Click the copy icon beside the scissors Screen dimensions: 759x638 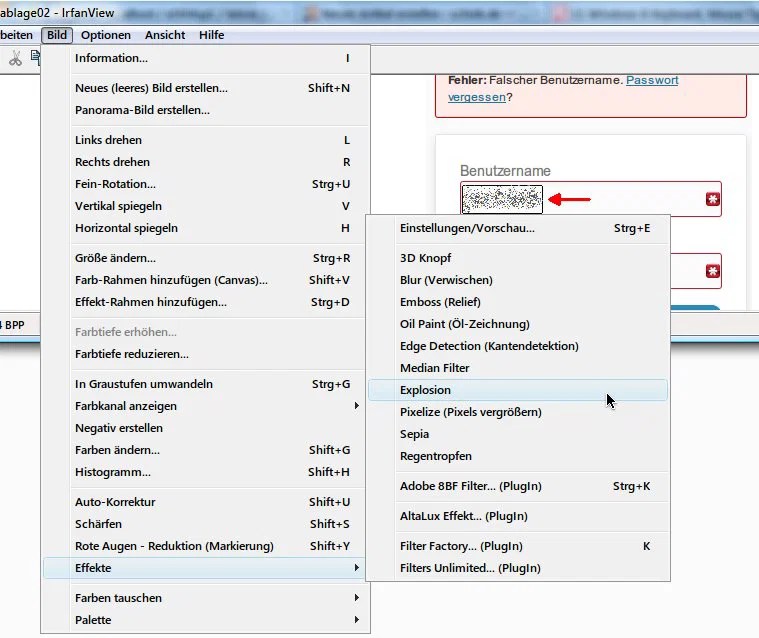point(36,57)
